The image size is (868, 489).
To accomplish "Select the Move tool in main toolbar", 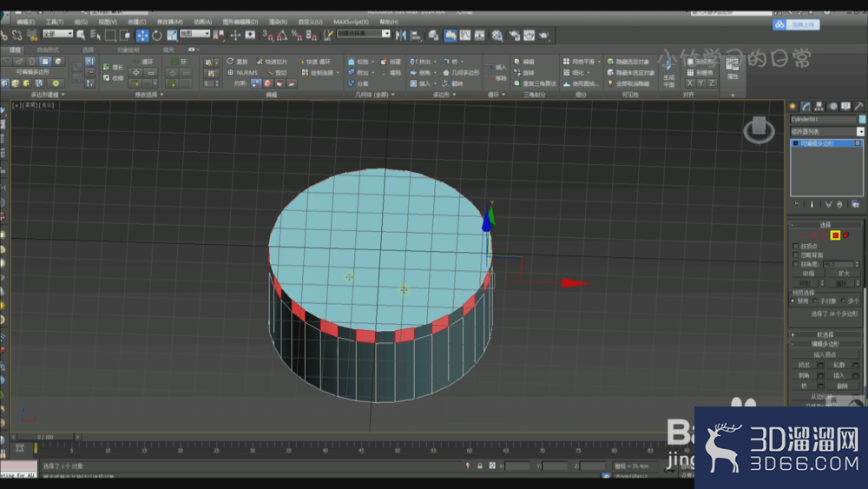I will tap(142, 36).
